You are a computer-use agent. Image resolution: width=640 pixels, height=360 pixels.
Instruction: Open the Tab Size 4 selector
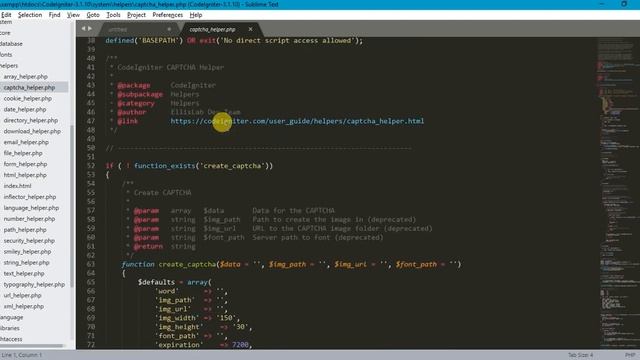(x=580, y=355)
